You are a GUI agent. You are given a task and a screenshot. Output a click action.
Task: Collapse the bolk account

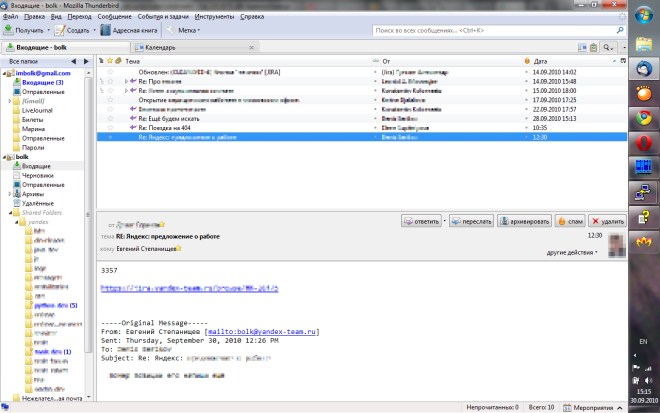point(5,157)
